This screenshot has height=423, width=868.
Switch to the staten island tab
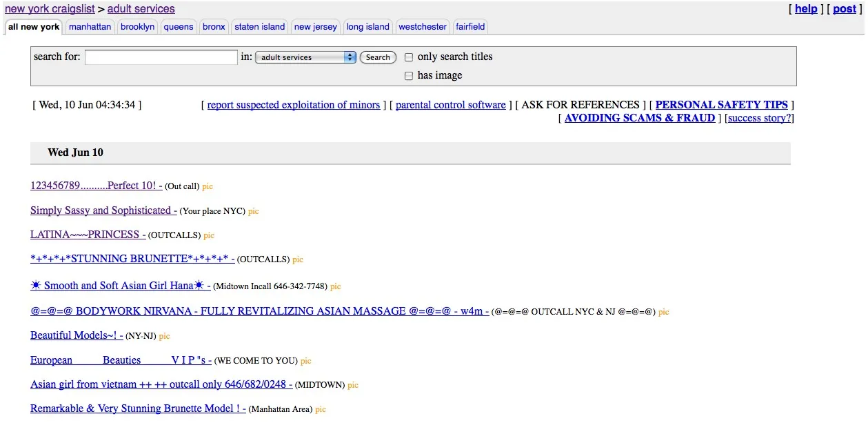tap(260, 27)
